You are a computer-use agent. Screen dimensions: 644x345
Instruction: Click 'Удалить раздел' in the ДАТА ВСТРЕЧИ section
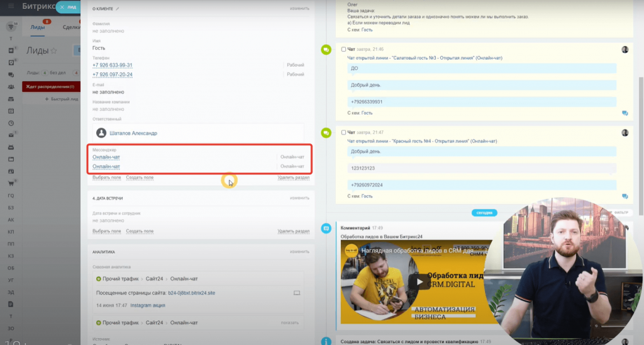coord(293,231)
